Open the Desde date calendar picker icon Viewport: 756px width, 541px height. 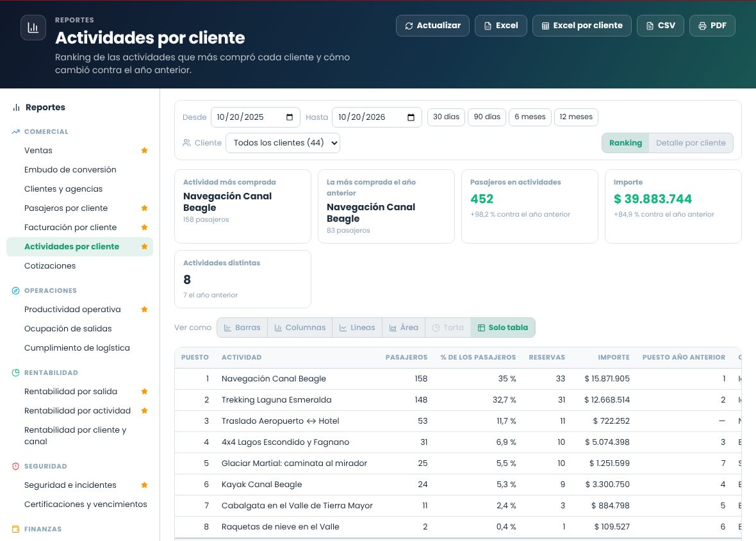click(x=290, y=117)
